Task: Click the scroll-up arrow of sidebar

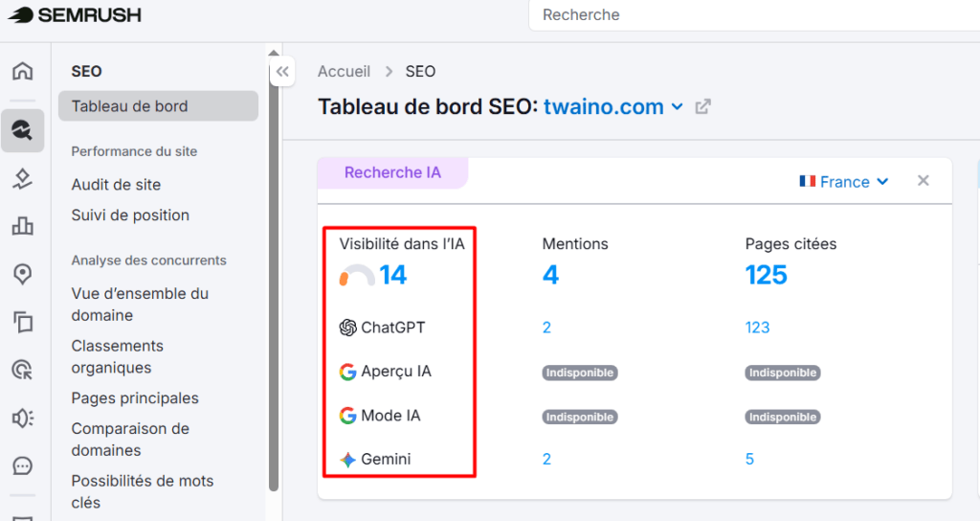Action: click(274, 53)
